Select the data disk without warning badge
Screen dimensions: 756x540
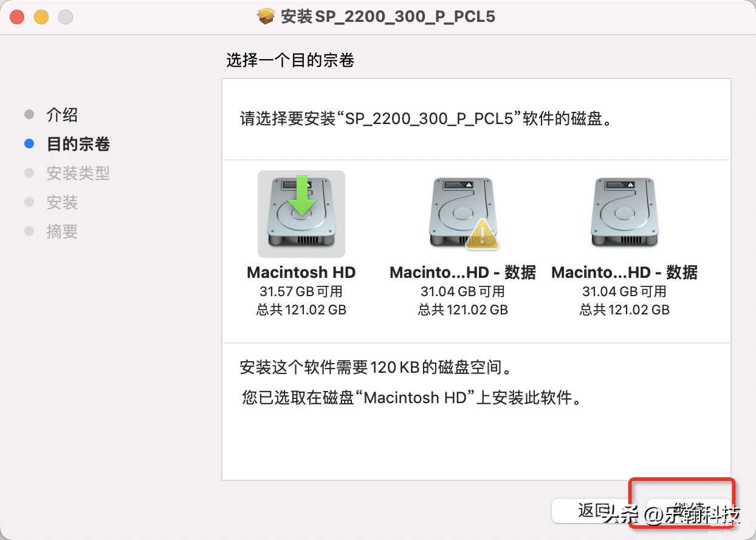pos(624,213)
